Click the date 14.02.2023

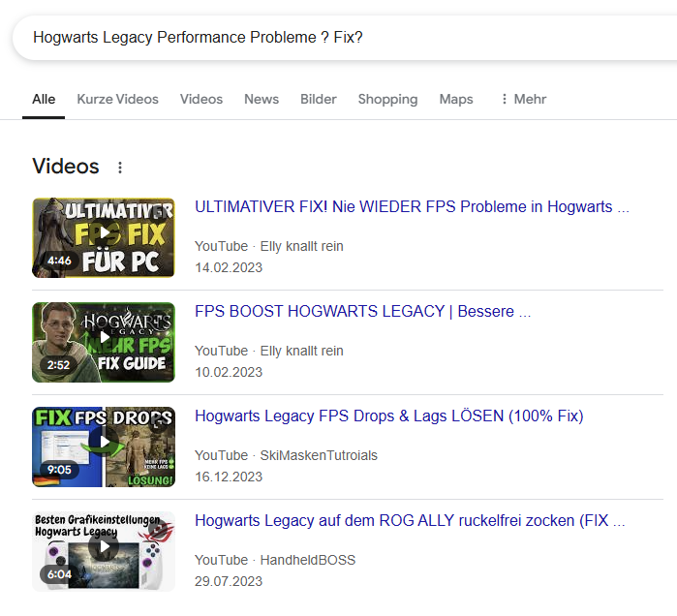click(229, 267)
